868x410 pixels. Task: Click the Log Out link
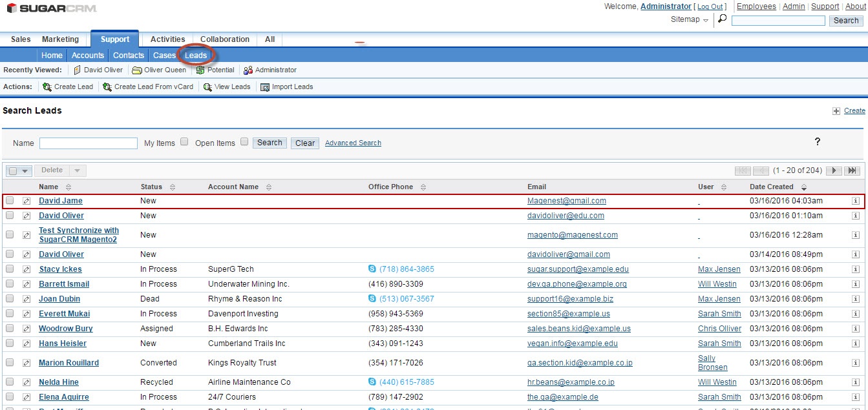710,6
